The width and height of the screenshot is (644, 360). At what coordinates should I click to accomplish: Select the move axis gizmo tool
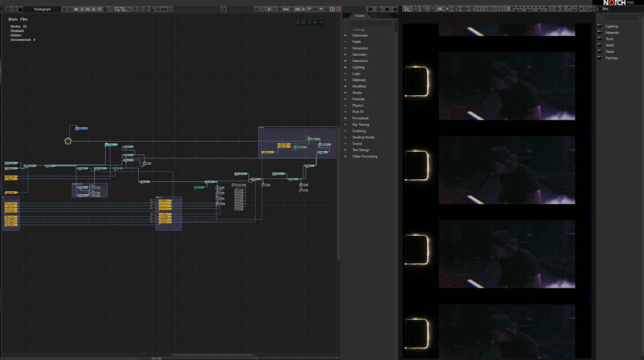pyautogui.click(x=407, y=9)
